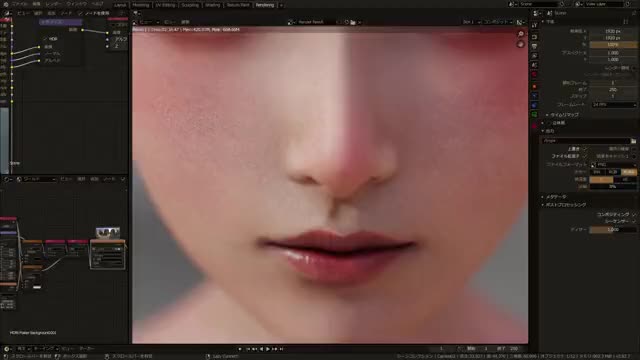Select the Rendering workspace tab
640x360 pixels.
point(265,5)
